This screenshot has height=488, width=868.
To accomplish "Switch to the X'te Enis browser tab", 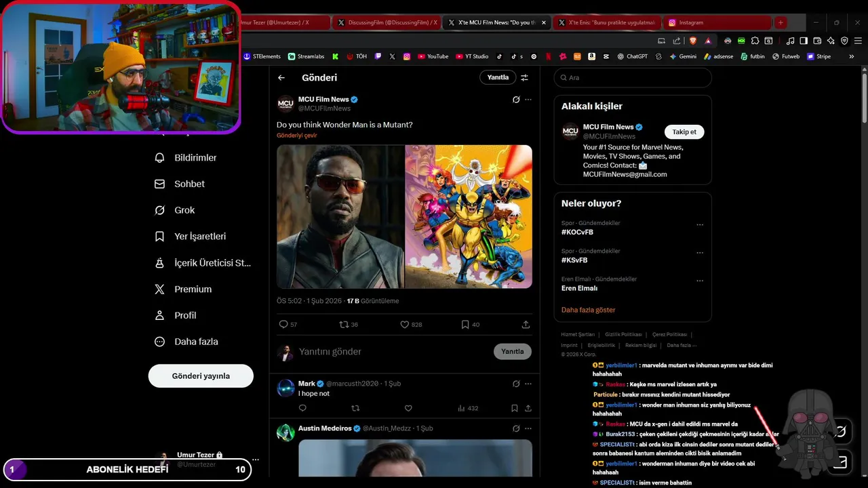I will click(x=606, y=22).
